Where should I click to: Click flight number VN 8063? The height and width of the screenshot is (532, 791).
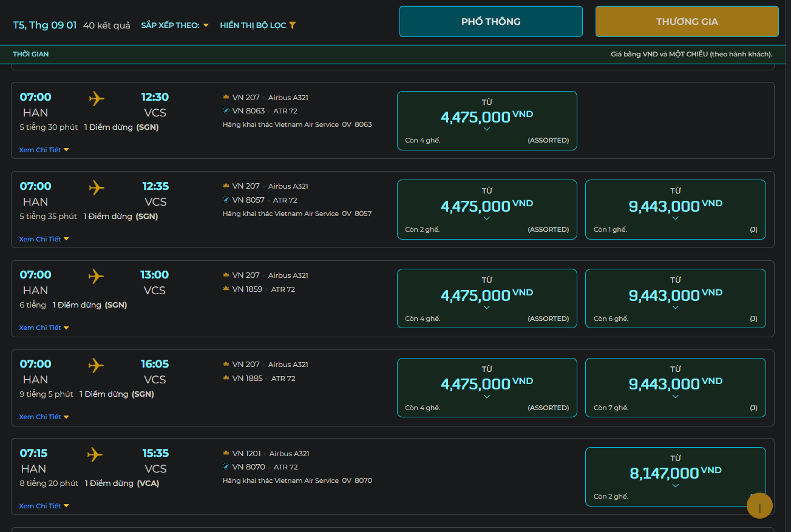[248, 111]
